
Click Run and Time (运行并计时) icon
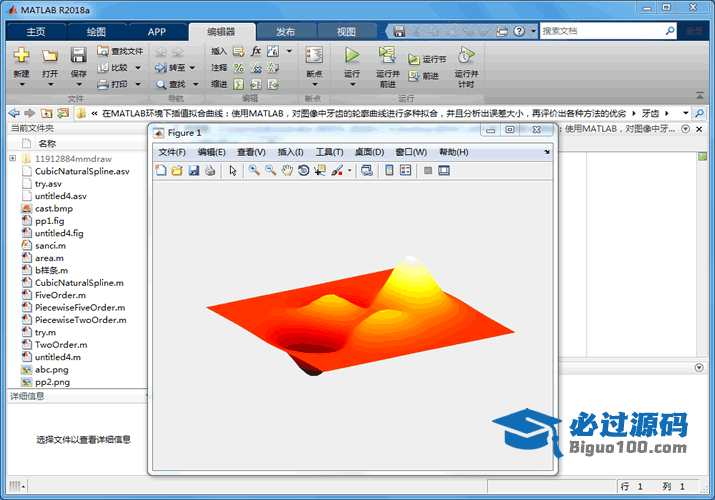466,55
